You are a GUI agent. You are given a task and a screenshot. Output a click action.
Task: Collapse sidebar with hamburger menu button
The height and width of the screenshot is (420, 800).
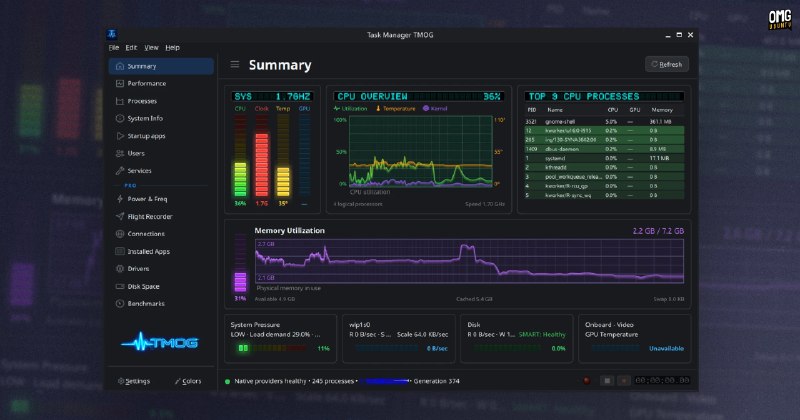235,64
